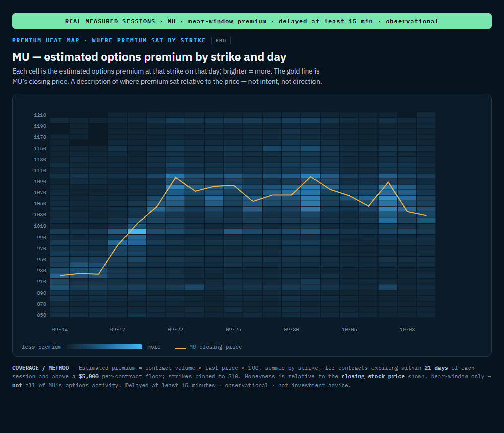
Task: Click the 'MU closing price' legend text
Action: 216,347
